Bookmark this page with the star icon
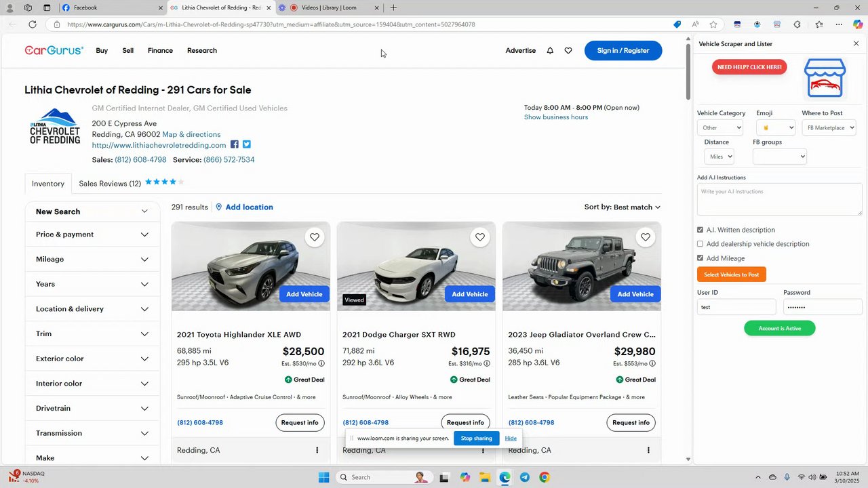The width and height of the screenshot is (868, 488). coord(713,24)
